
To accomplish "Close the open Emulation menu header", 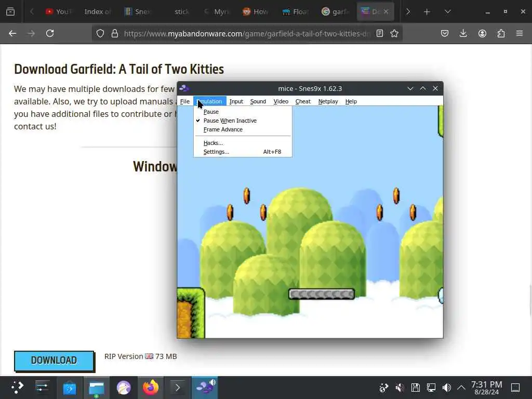I will 210,101.
